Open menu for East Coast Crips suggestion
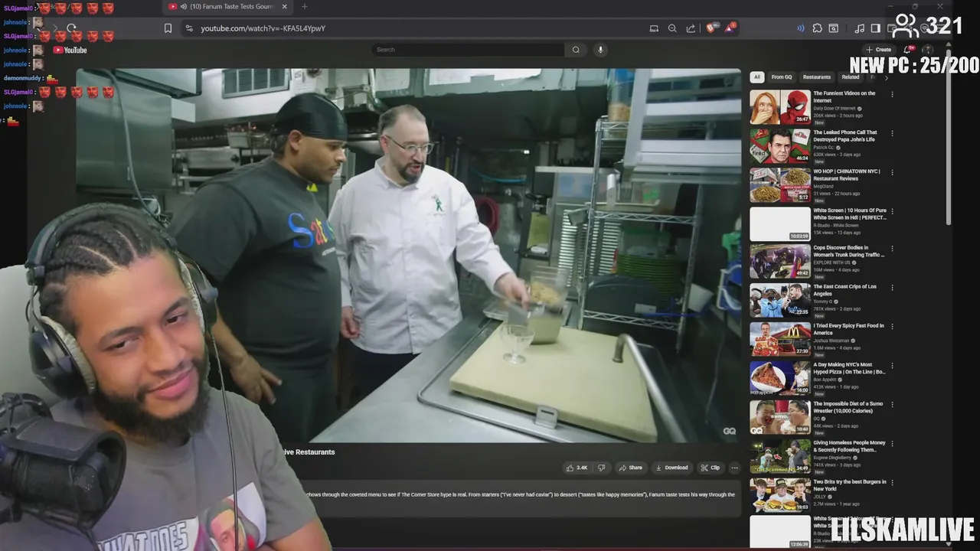The height and width of the screenshot is (551, 980). click(892, 288)
